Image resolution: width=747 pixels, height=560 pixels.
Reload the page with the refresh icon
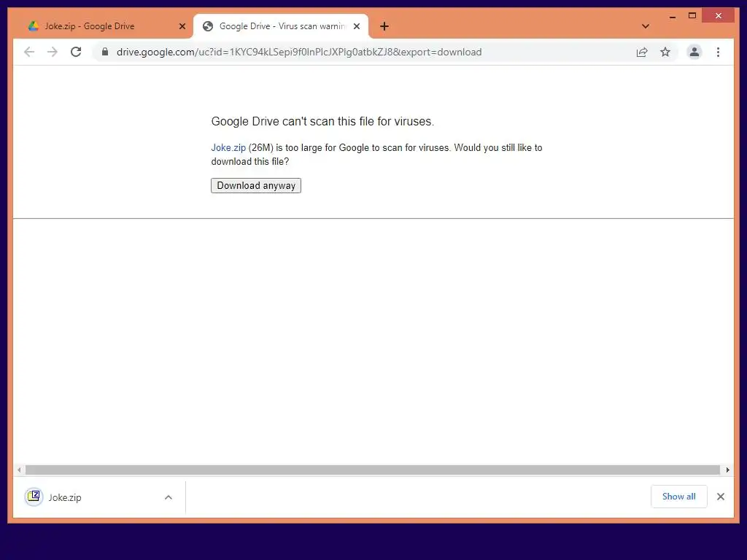pos(76,52)
